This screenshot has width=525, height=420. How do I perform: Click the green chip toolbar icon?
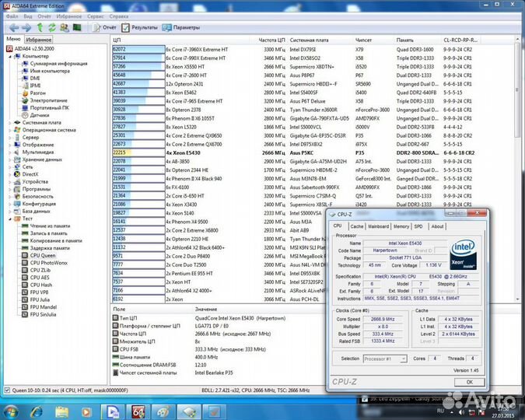click(77, 27)
